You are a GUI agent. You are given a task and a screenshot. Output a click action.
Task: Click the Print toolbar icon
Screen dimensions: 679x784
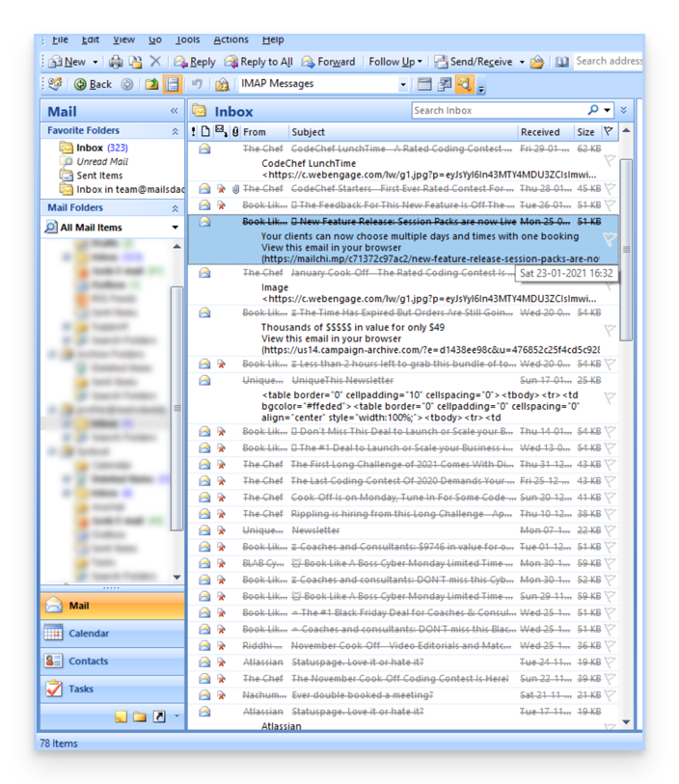click(x=116, y=62)
